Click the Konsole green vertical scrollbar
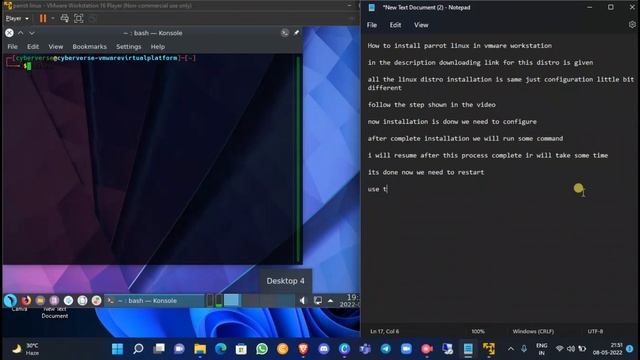 click(298, 158)
